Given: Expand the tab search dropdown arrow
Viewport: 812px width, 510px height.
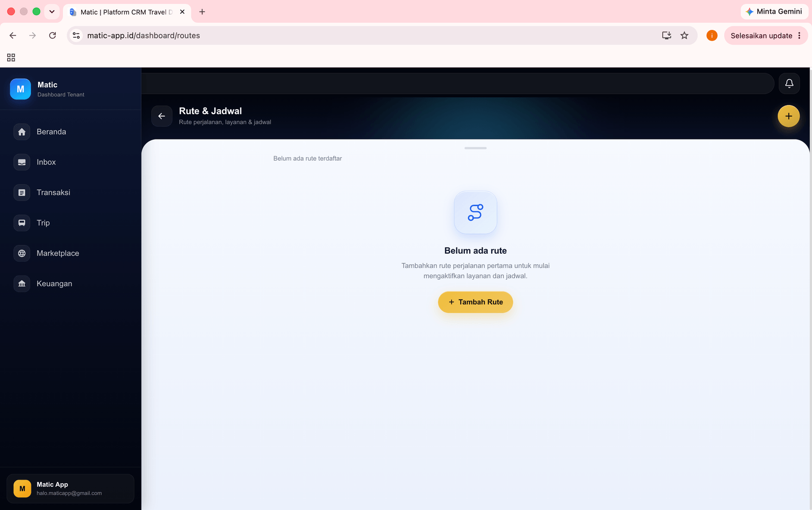Looking at the screenshot, I should tap(52, 12).
